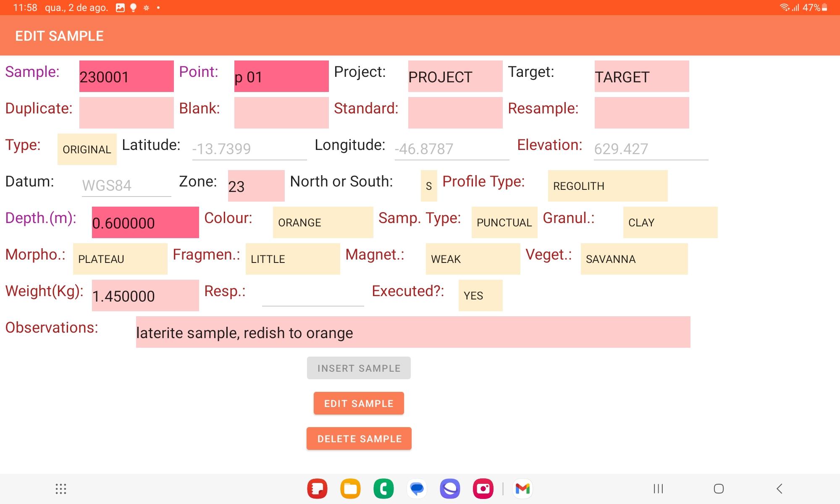Edit the Weight field 1.450000
The image size is (840, 504).
[x=145, y=295]
